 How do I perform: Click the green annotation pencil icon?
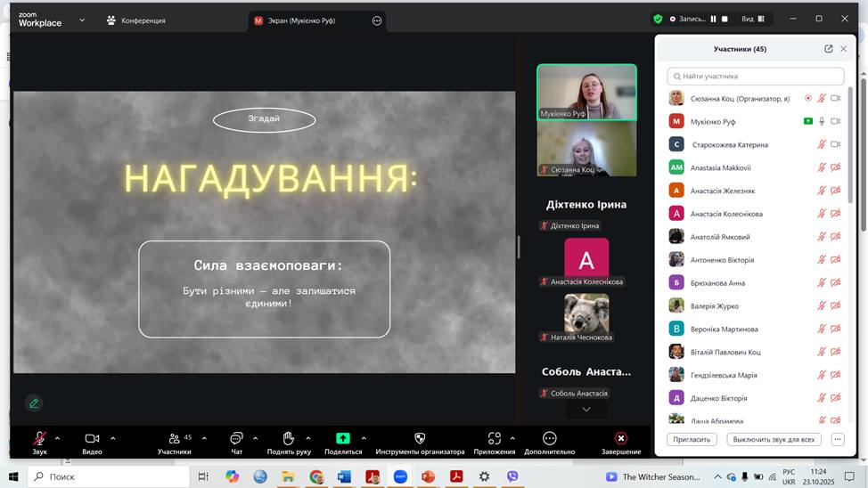tap(34, 403)
